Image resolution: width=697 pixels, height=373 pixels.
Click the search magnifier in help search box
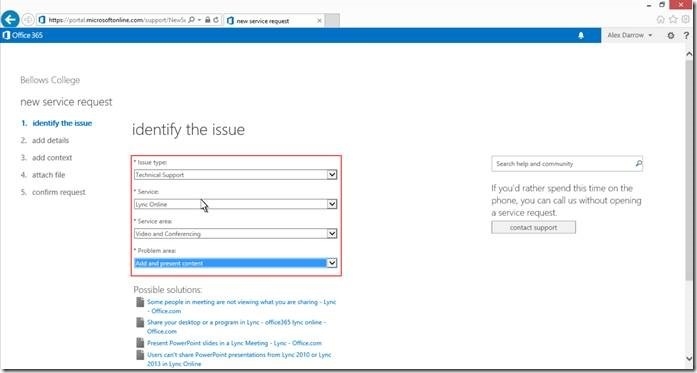(x=639, y=164)
